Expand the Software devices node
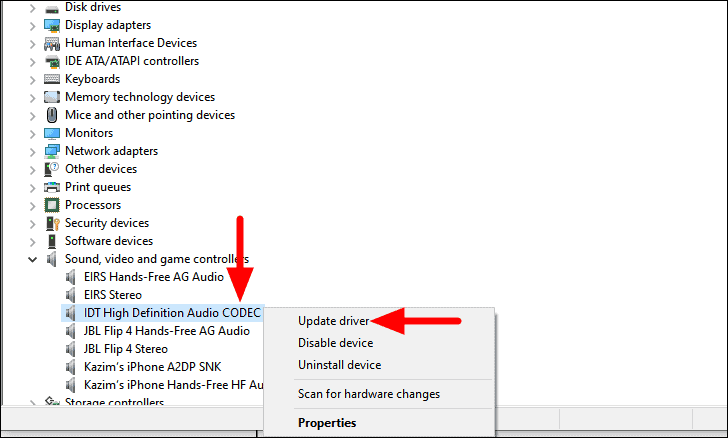728x438 pixels. tap(32, 242)
